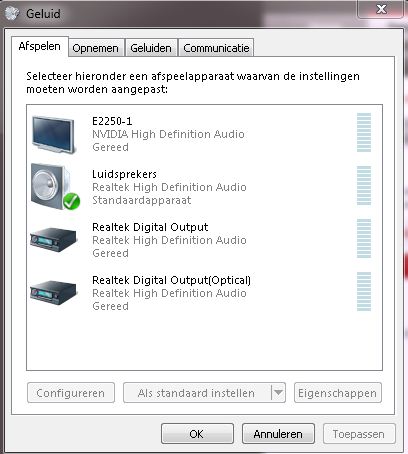408x454 pixels.
Task: Open the Opnemen tab
Action: (x=95, y=48)
